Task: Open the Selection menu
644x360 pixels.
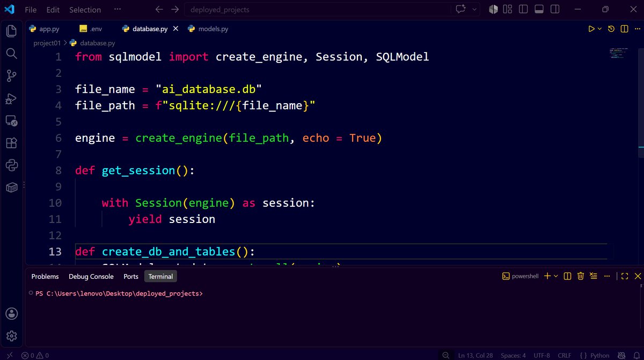Action: pos(85,10)
